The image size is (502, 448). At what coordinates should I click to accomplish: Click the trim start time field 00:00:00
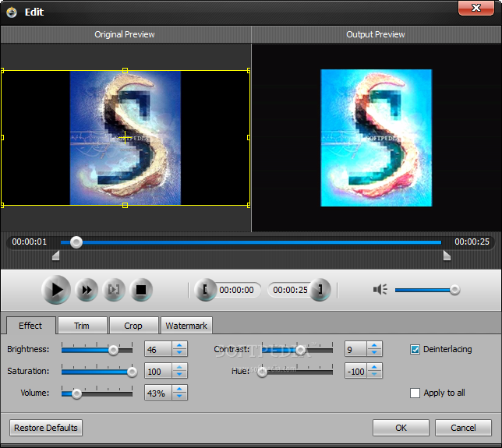[x=237, y=290]
